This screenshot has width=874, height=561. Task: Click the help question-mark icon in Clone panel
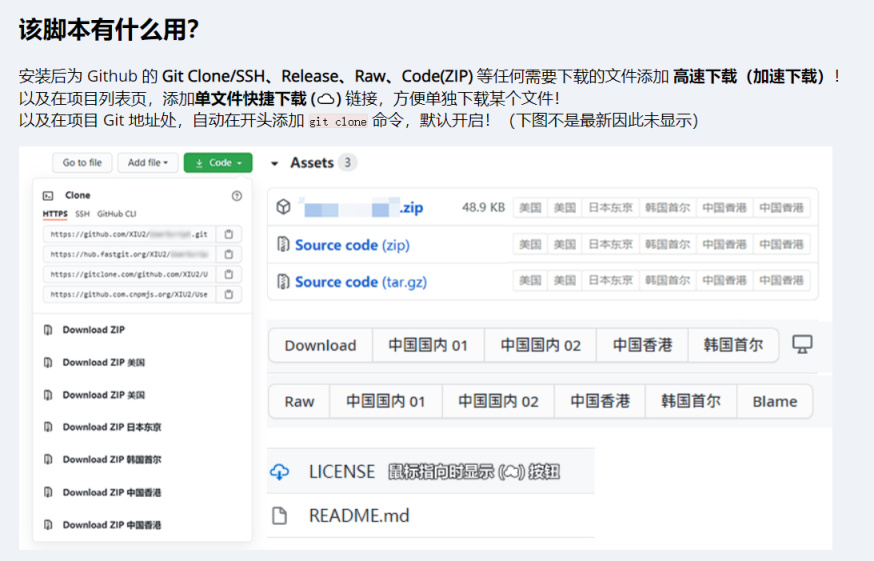237,196
